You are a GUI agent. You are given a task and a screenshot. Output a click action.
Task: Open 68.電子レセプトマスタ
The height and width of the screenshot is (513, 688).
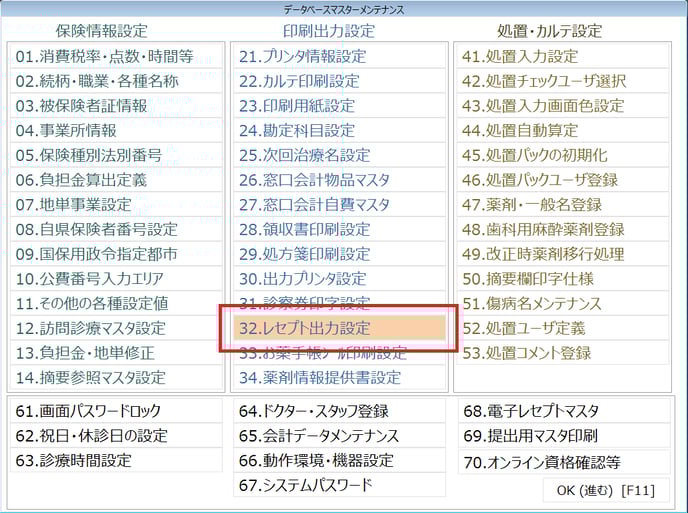562,411
